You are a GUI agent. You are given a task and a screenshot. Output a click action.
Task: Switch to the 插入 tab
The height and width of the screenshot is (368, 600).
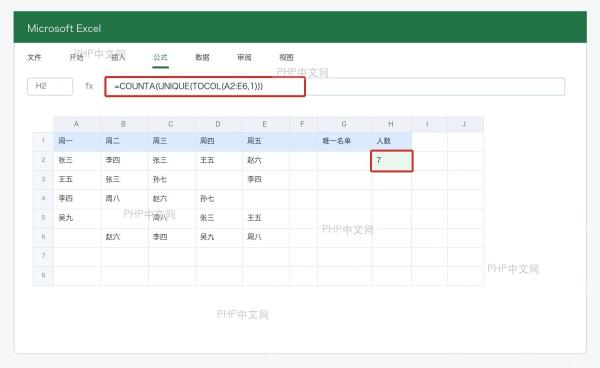[118, 57]
